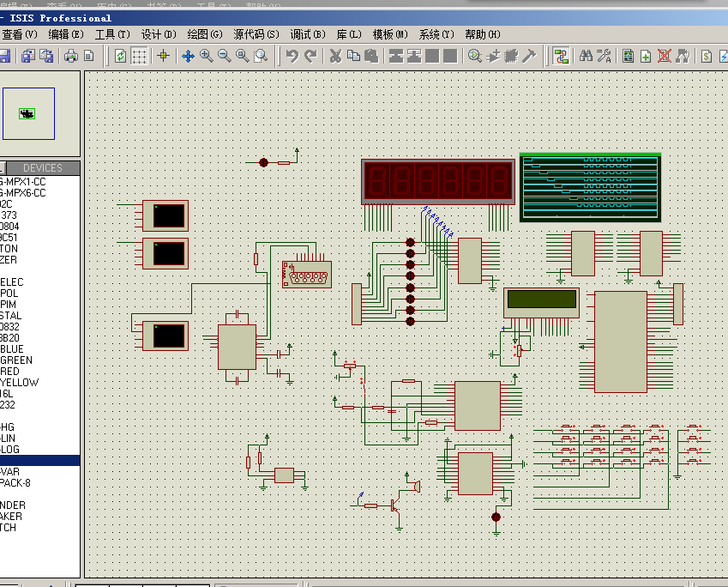Zoom to view the entire sheet
Image resolution: width=728 pixels, height=587 pixels.
click(243, 57)
